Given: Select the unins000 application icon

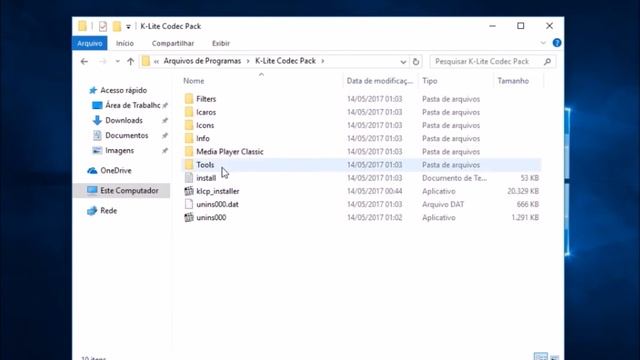Looking at the screenshot, I should point(189,217).
